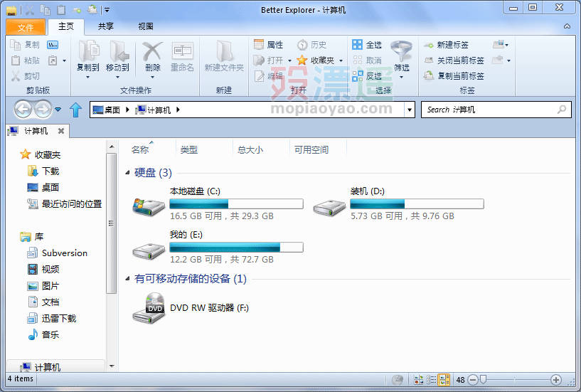Click the blue Up arrow navigation button
581x392 pixels.
[x=75, y=110]
